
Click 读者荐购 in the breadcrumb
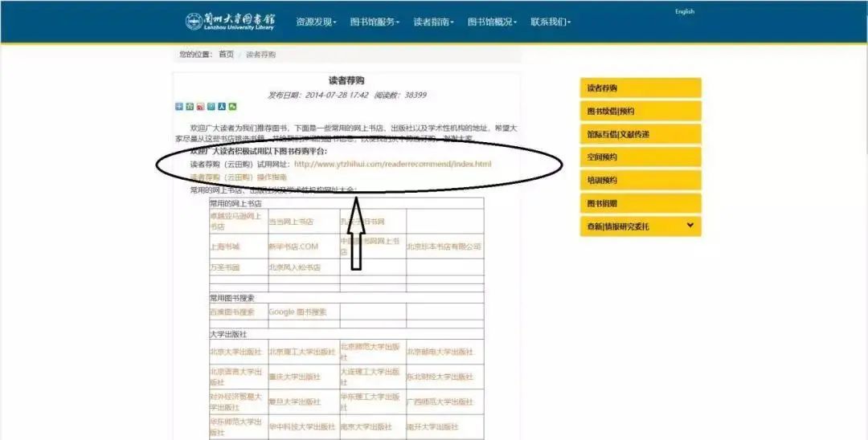click(x=260, y=54)
